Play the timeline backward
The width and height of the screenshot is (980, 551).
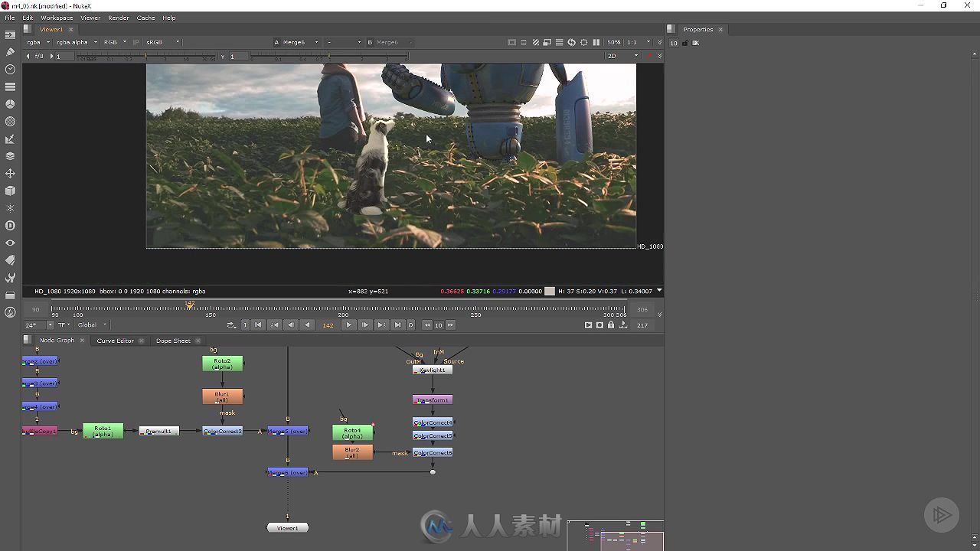[307, 325]
